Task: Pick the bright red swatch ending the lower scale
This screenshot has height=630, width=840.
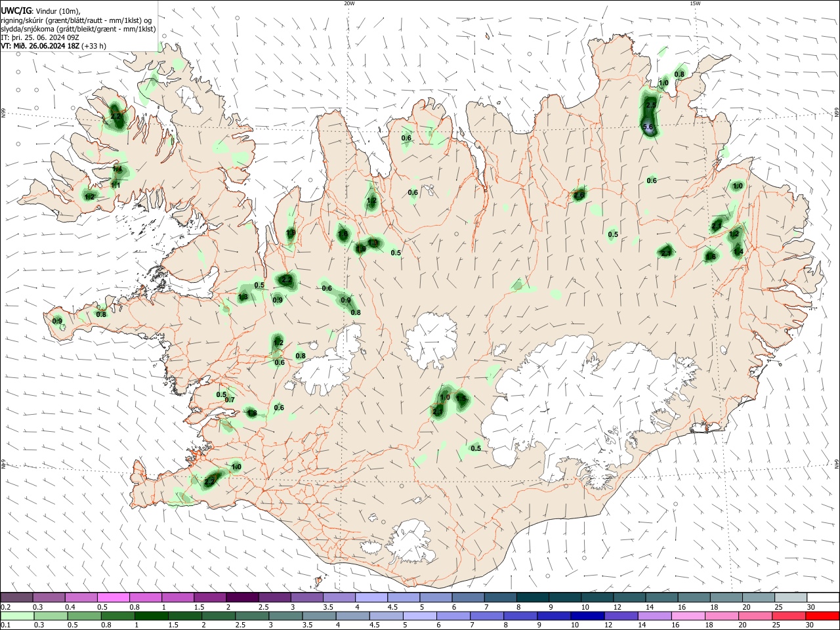Action: 823,616
